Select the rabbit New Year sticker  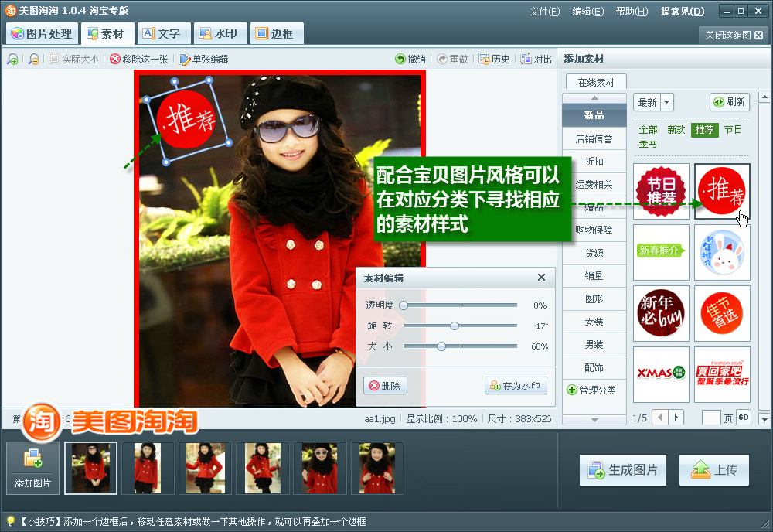(x=722, y=252)
